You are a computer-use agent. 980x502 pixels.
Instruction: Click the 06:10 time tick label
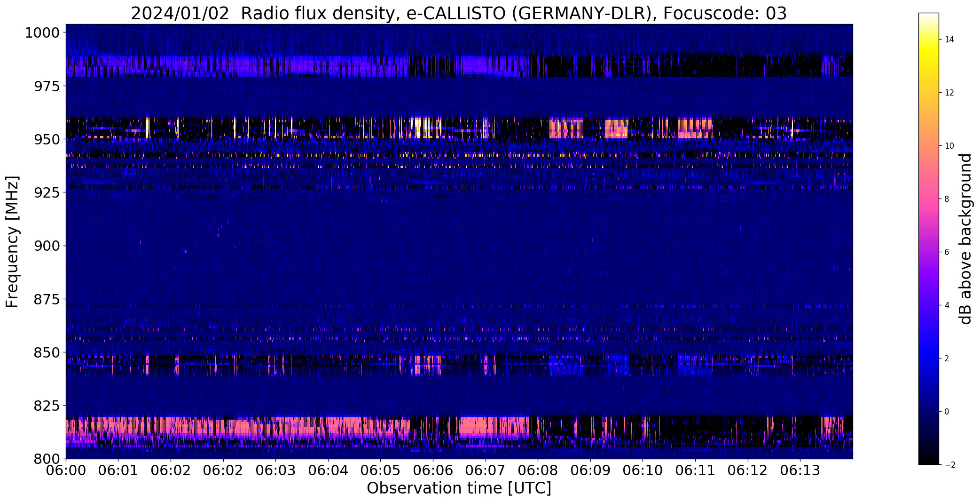(x=643, y=470)
